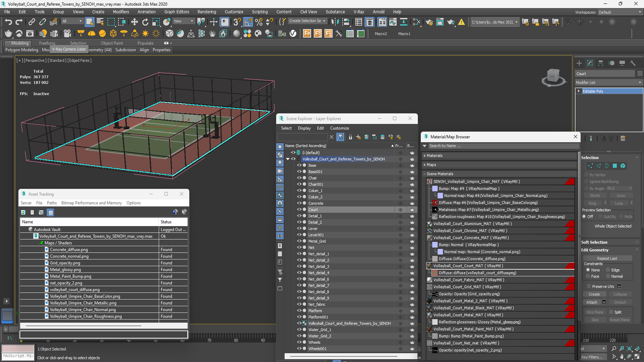Click the Redo arrow icon
This screenshot has width=644, height=362.
19,22
